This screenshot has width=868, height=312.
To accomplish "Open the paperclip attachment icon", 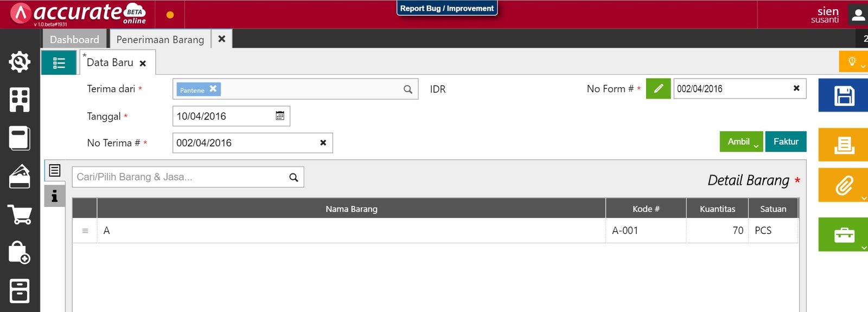I will click(844, 185).
